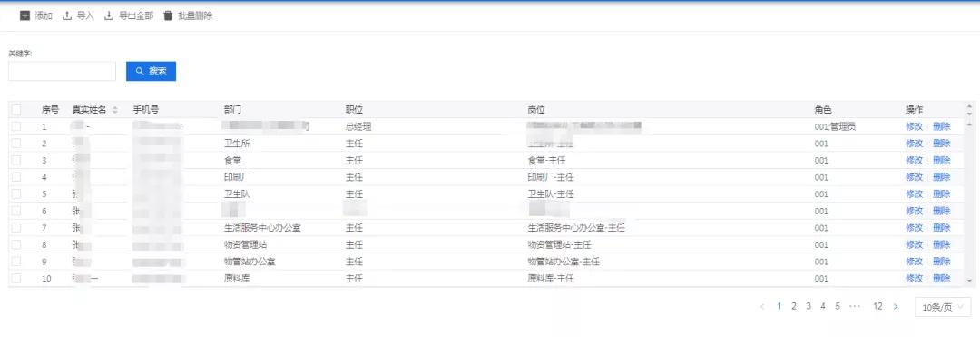The width and height of the screenshot is (980, 337).
Task: Click the 添加 plus icon
Action: 25,15
